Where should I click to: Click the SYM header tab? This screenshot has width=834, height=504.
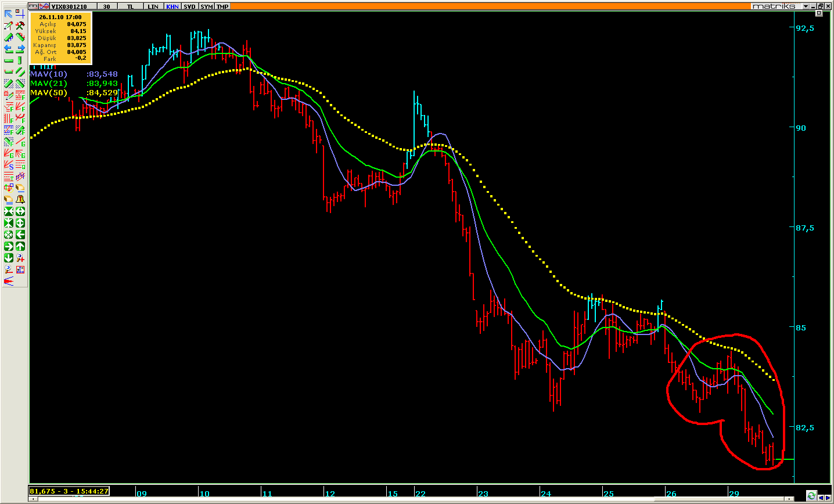coord(206,6)
